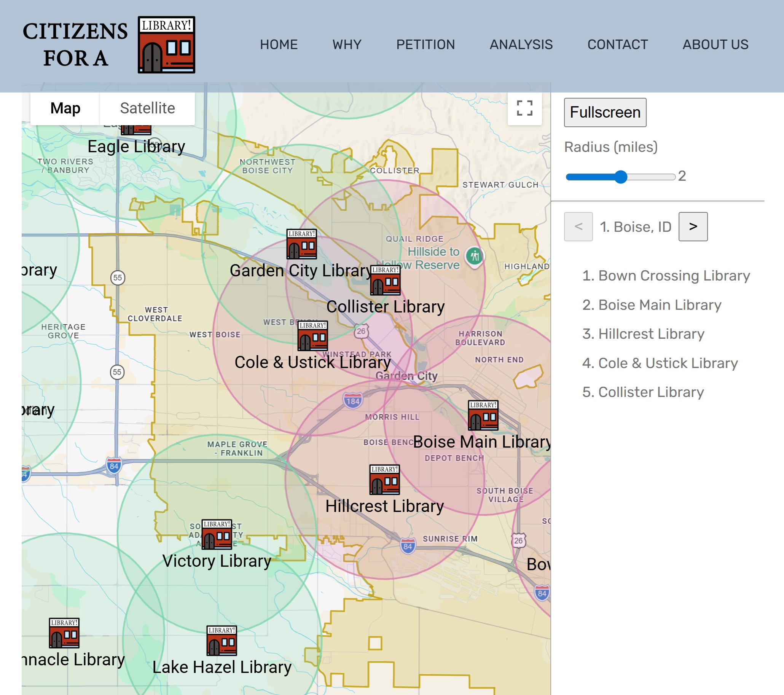Click the Victory Library marker icon
Viewport: 784px width, 695px height.
[x=217, y=535]
